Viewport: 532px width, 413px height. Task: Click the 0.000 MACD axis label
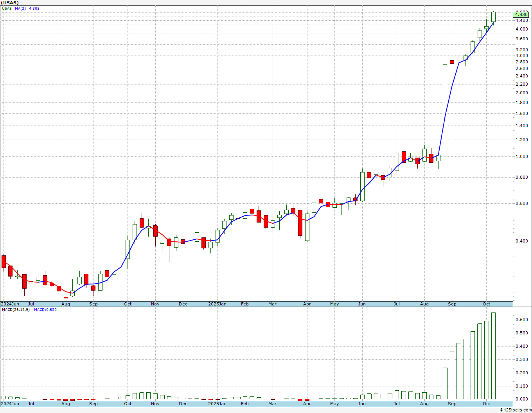coord(522,399)
